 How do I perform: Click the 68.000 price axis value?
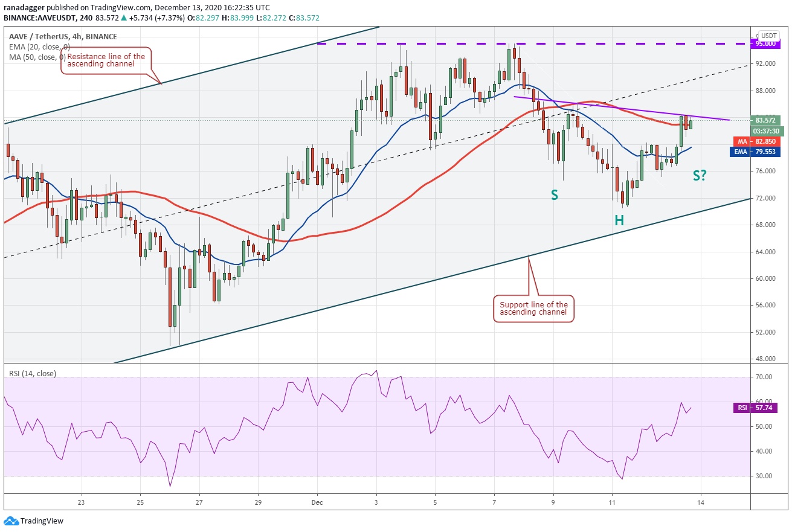pyautogui.click(x=766, y=225)
